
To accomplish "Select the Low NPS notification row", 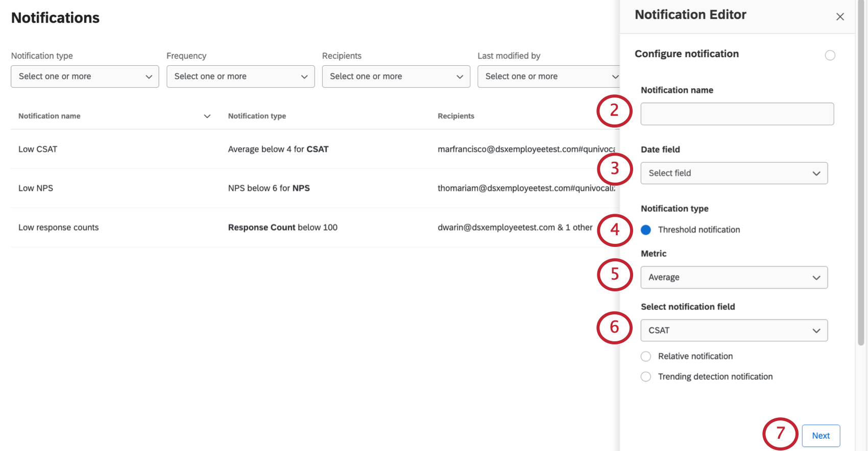I will coord(36,188).
